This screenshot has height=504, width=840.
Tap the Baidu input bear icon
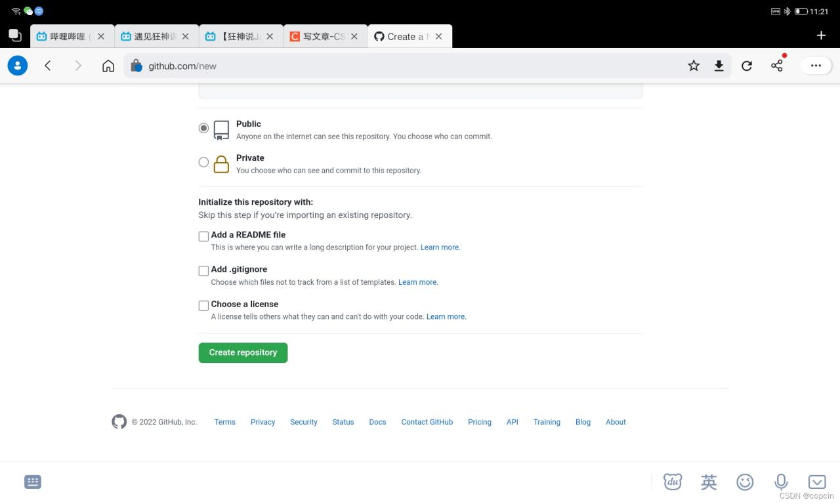pyautogui.click(x=673, y=482)
